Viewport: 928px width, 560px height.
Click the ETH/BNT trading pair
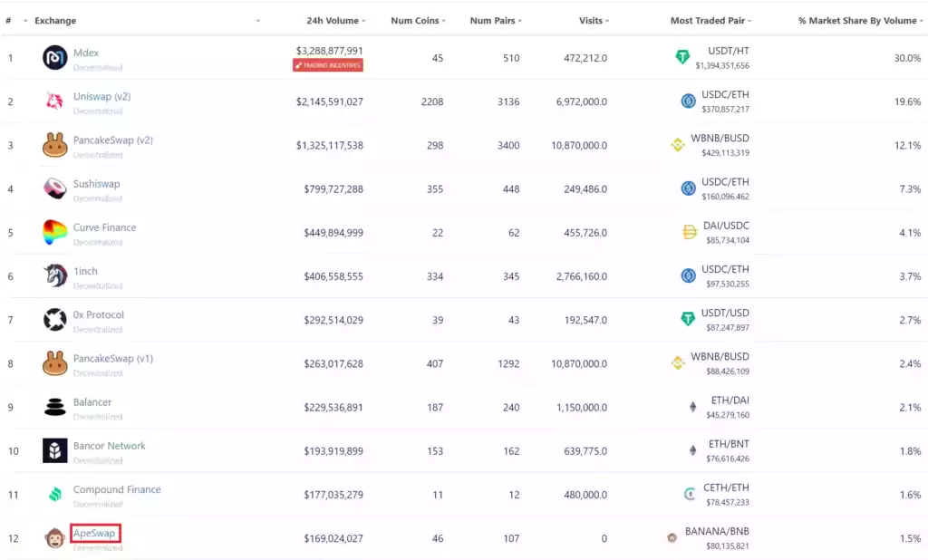tap(729, 444)
